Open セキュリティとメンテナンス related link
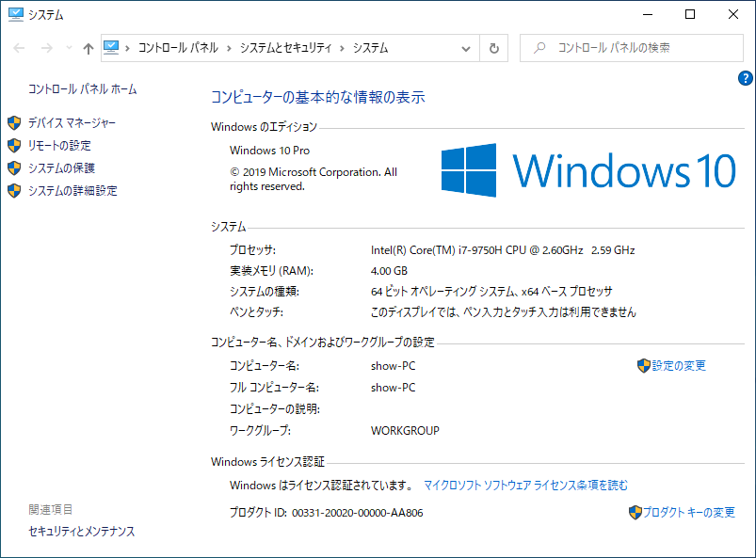This screenshot has height=558, width=756. point(82,531)
